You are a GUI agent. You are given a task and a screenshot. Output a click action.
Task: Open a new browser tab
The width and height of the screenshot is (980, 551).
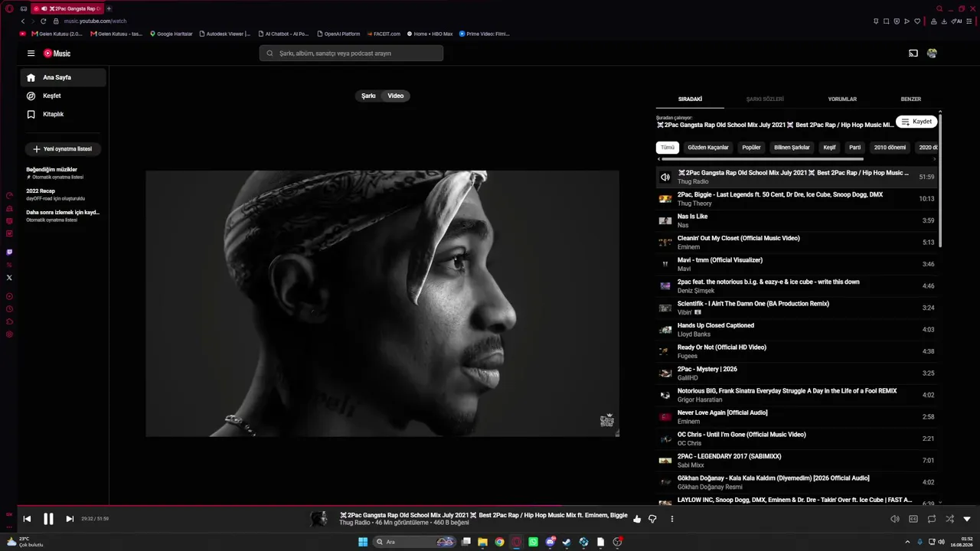(x=109, y=8)
